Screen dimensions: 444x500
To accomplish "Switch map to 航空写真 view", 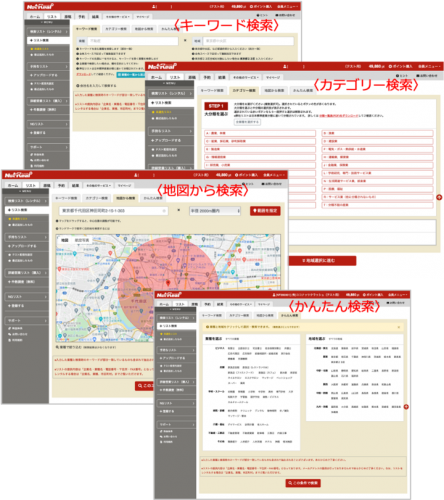I will [x=82, y=240].
